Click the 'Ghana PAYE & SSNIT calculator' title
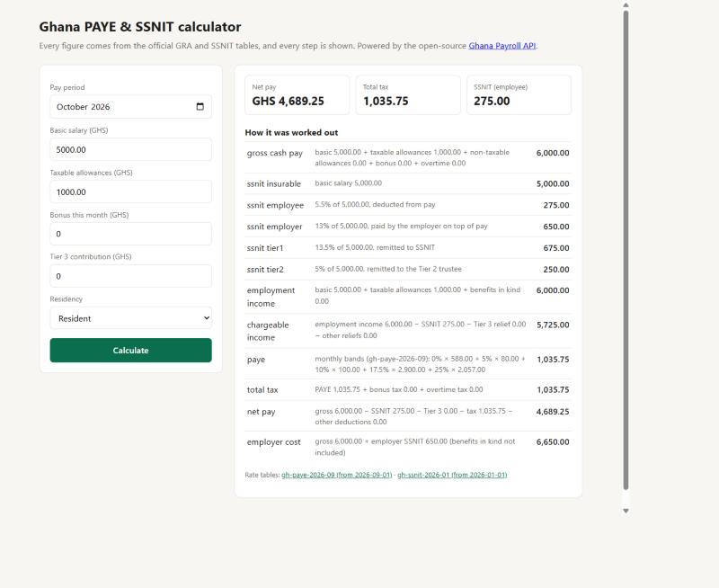Image resolution: width=719 pixels, height=588 pixels. (x=140, y=27)
